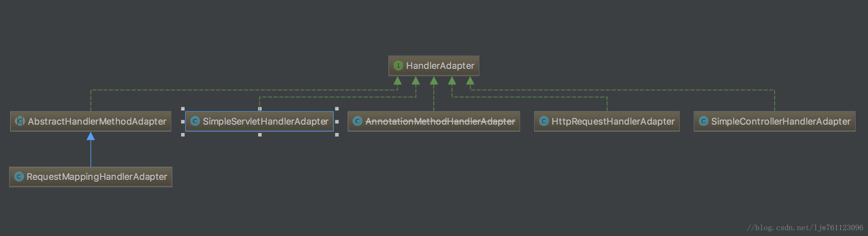
Task: Click the blue inheritance arrowhead below AbstractHandlerMethodAdapter
Action: point(91,136)
